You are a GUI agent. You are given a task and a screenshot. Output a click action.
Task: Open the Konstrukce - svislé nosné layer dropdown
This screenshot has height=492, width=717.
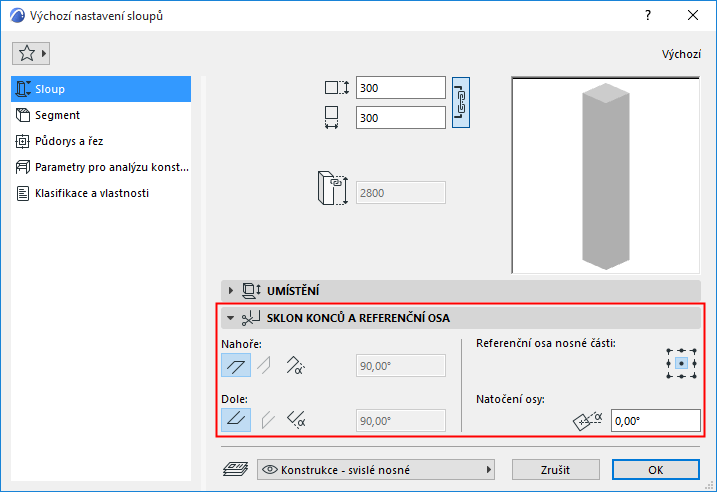[376, 470]
